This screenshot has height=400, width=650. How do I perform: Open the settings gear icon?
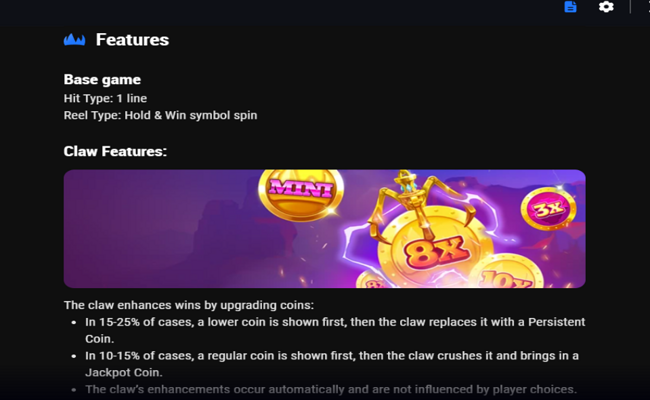pyautogui.click(x=606, y=7)
